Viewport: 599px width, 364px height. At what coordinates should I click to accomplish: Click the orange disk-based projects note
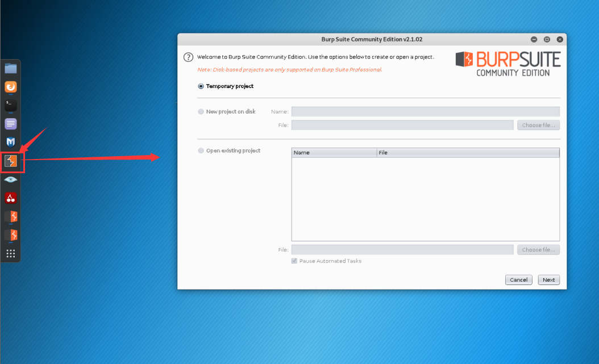pos(290,69)
